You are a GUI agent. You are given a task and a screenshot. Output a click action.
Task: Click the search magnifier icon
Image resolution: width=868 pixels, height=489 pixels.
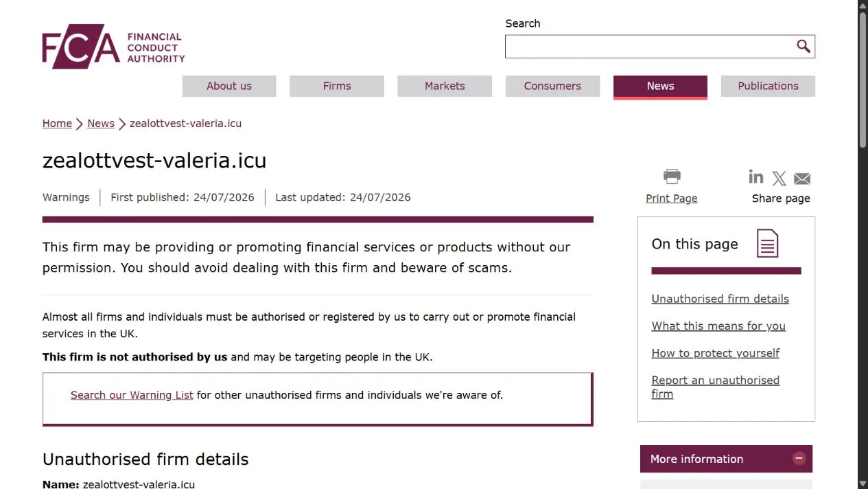tap(803, 47)
